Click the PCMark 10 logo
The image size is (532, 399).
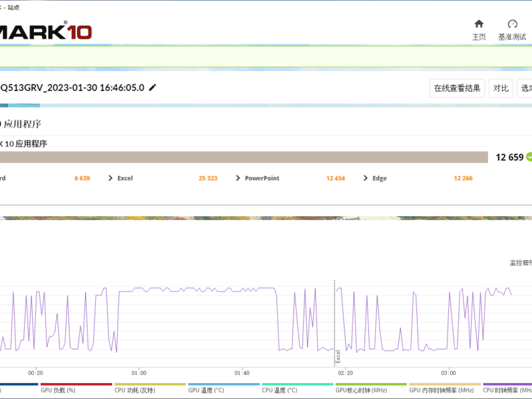coord(45,31)
